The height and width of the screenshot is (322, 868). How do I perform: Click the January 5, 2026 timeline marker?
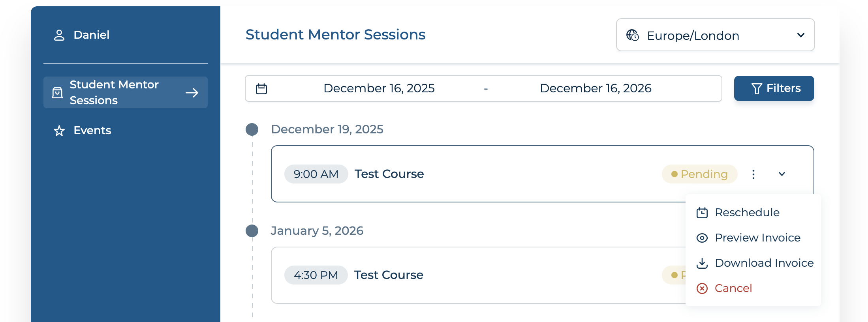click(252, 231)
